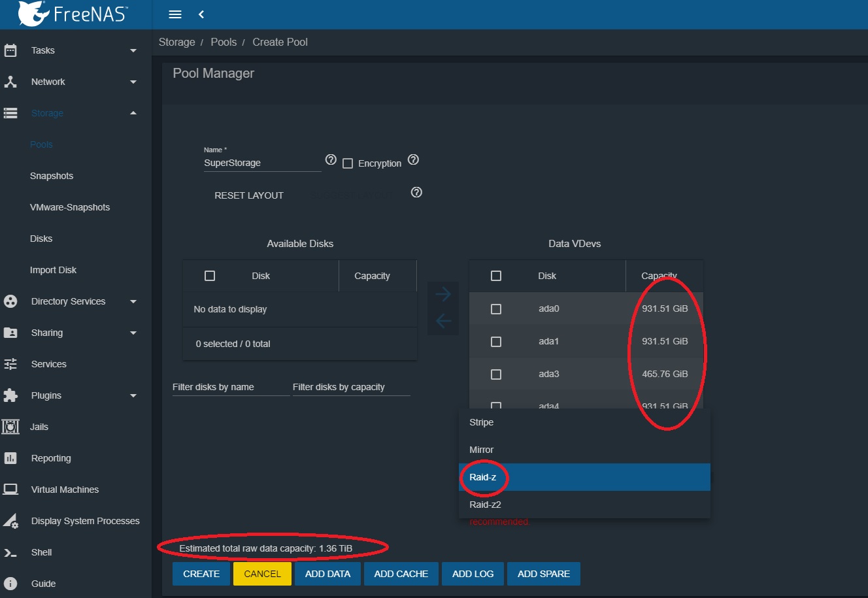Expand the Plugins menu arrow

(x=133, y=395)
